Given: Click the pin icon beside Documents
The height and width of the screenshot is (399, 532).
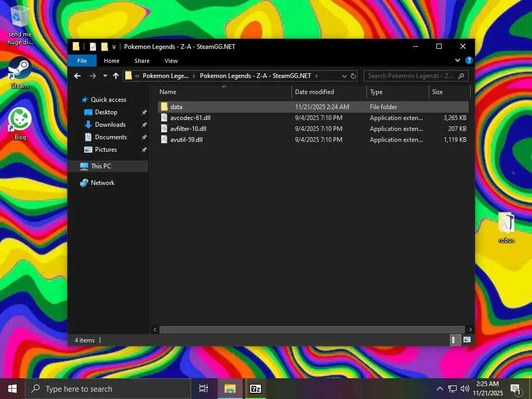Looking at the screenshot, I should point(144,137).
